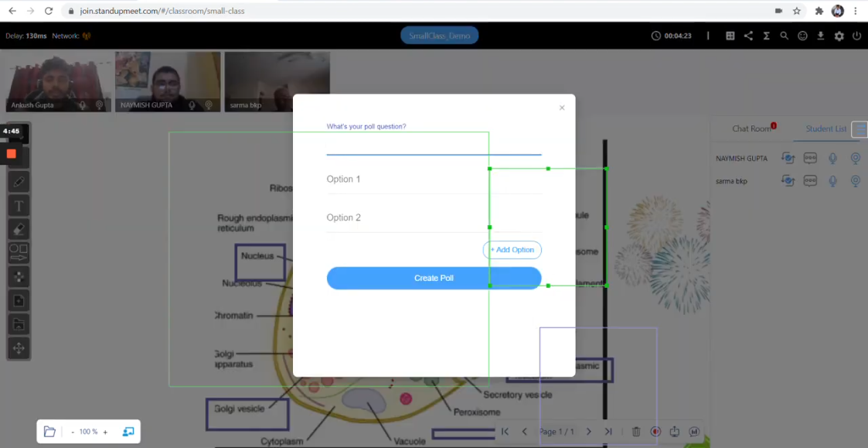Select the laser pointer dots tool

pos(19,277)
